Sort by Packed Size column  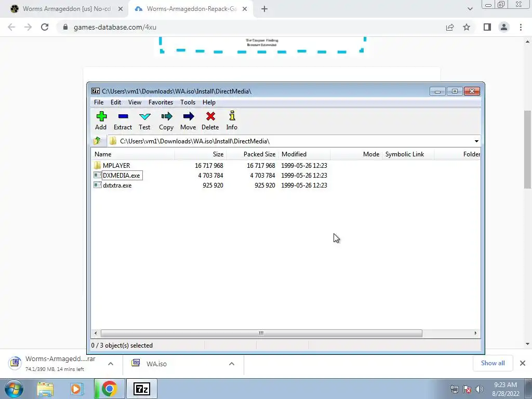coord(252,154)
